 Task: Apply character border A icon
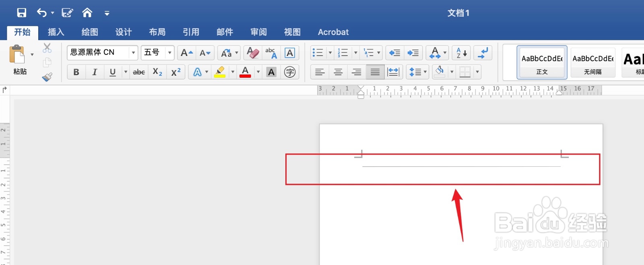(x=289, y=53)
